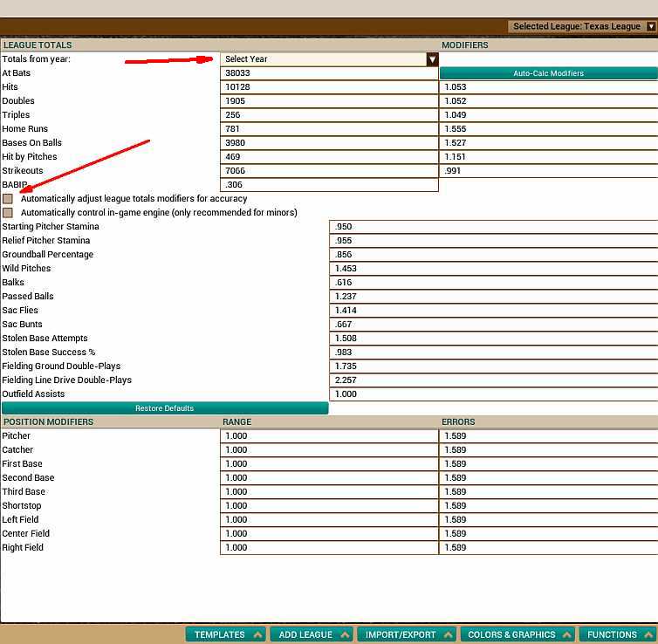Viewport: 658px width, 644px height.
Task: Expand the Import/Export menu
Action: pyautogui.click(x=408, y=634)
